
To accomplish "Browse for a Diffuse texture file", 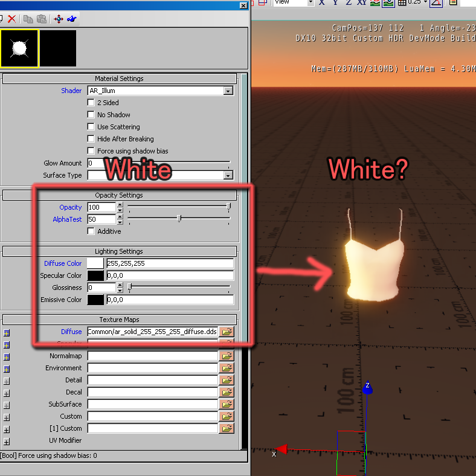I will pyautogui.click(x=227, y=332).
